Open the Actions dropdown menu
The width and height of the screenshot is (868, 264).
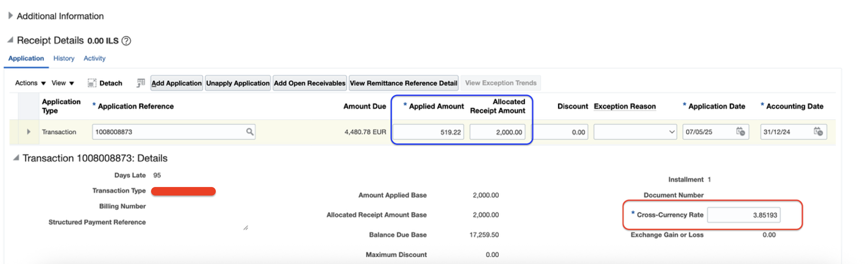click(x=30, y=83)
